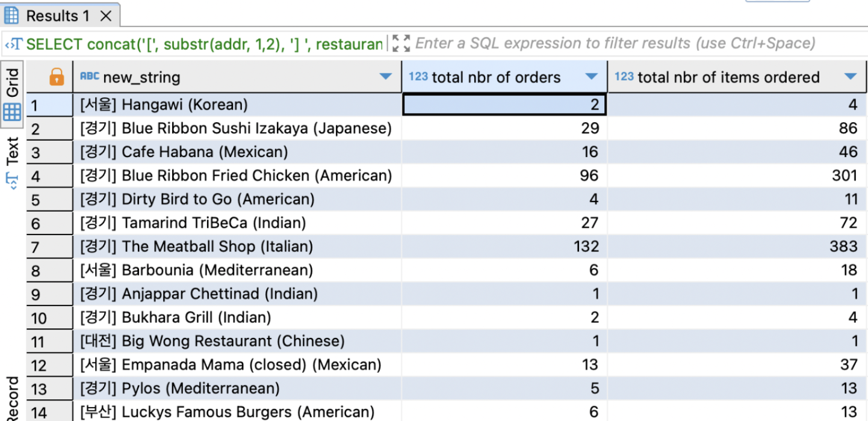This screenshot has width=868, height=421.
Task: Select cell '[서울] Hangawi (Korean)'
Action: (x=237, y=105)
